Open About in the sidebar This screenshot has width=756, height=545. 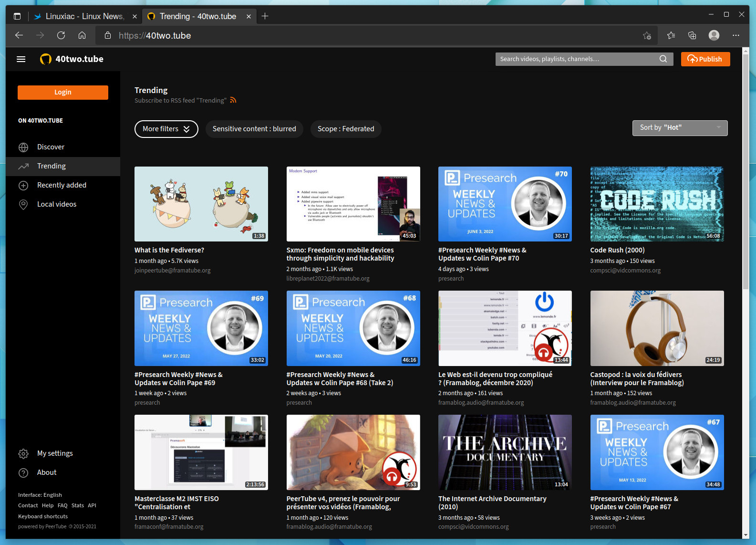63,473
